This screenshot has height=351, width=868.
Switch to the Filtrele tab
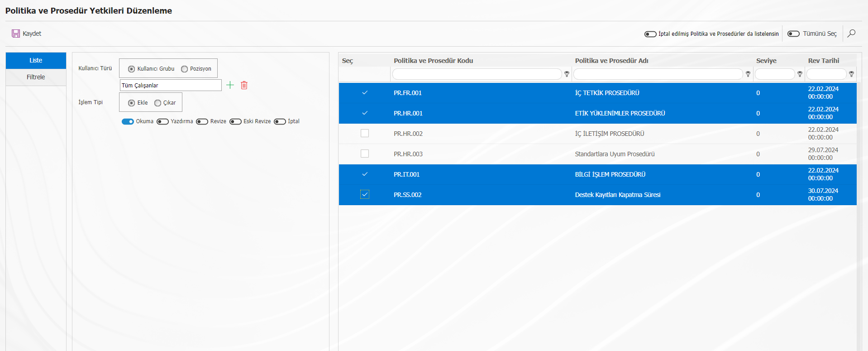point(36,77)
